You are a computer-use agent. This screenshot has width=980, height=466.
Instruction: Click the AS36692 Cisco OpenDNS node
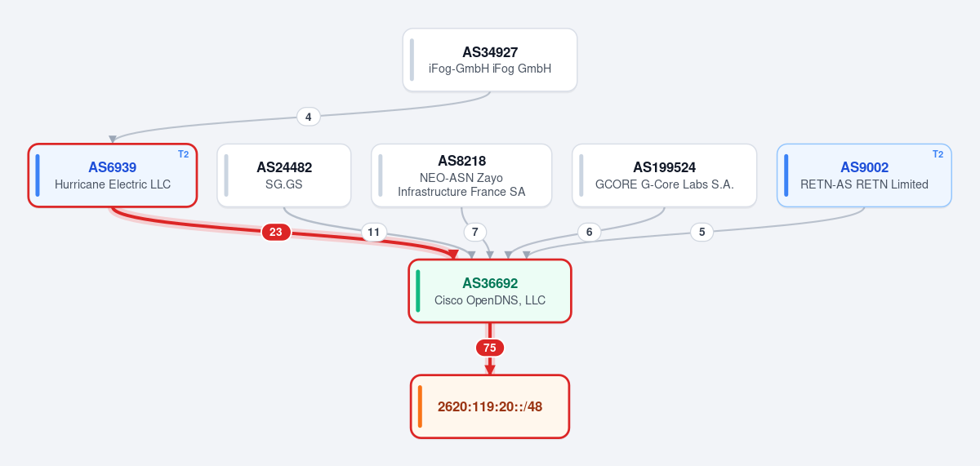click(x=490, y=291)
